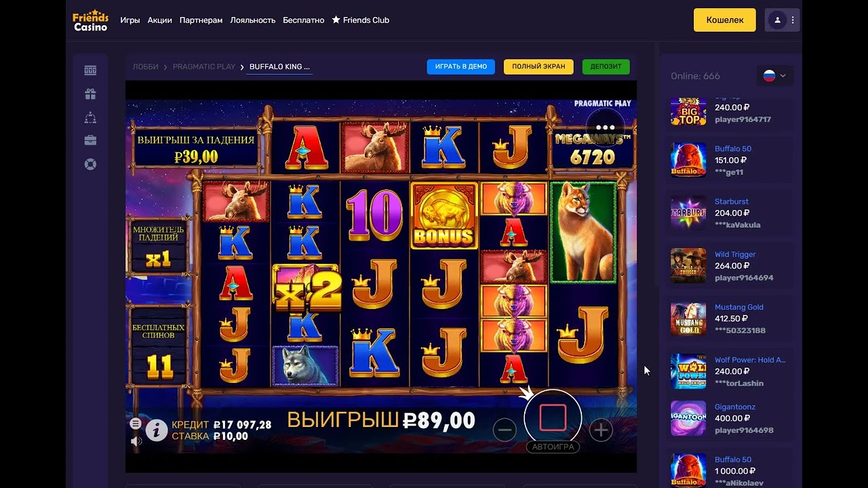868x488 pixels.
Task: Click the three-dots game options bubble
Action: pyautogui.click(x=605, y=127)
